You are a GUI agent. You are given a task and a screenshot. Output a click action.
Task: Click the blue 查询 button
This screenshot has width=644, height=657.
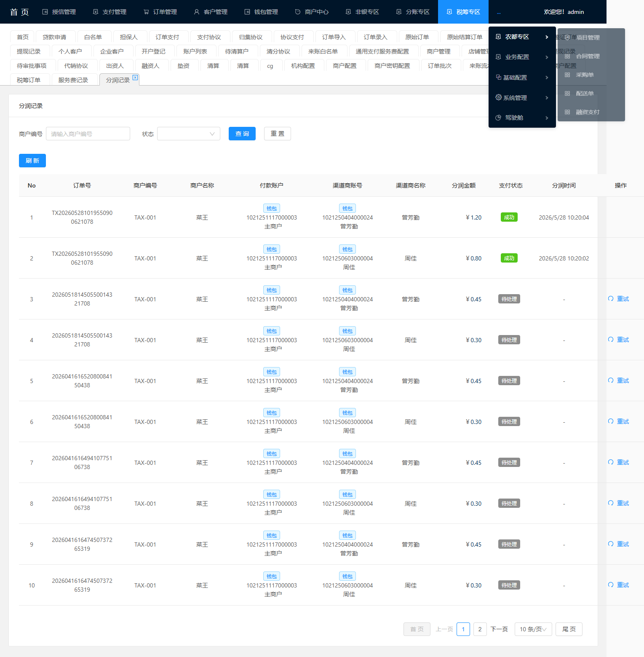coord(242,134)
